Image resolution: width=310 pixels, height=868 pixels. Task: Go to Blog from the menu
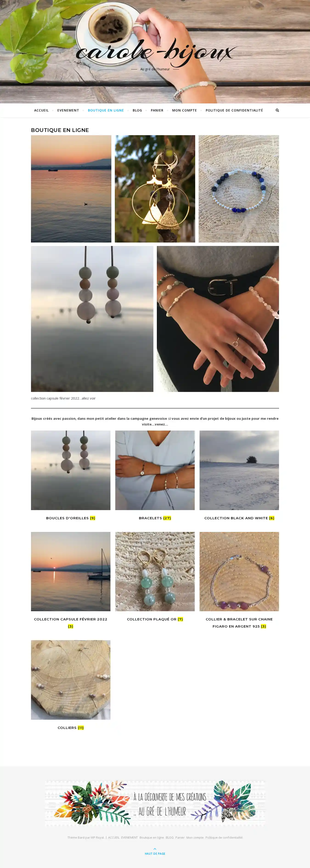coord(137,110)
